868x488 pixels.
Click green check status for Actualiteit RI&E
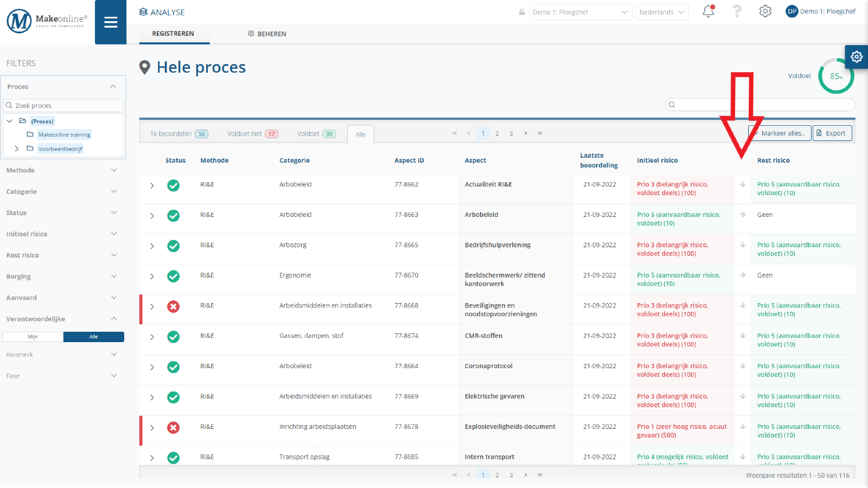pyautogui.click(x=173, y=185)
